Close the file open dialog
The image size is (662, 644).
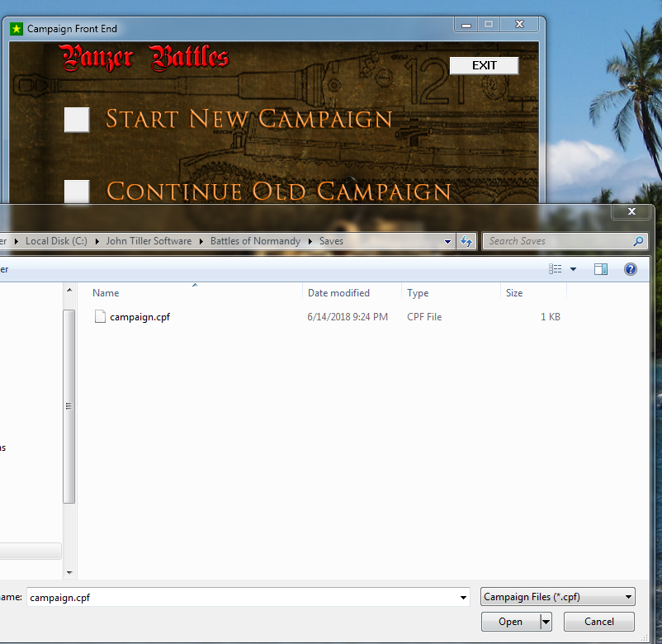631,211
